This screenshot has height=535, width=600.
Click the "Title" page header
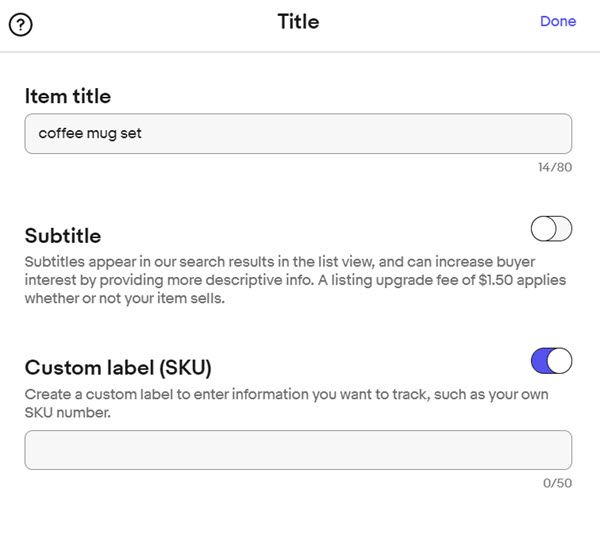pyautogui.click(x=298, y=21)
